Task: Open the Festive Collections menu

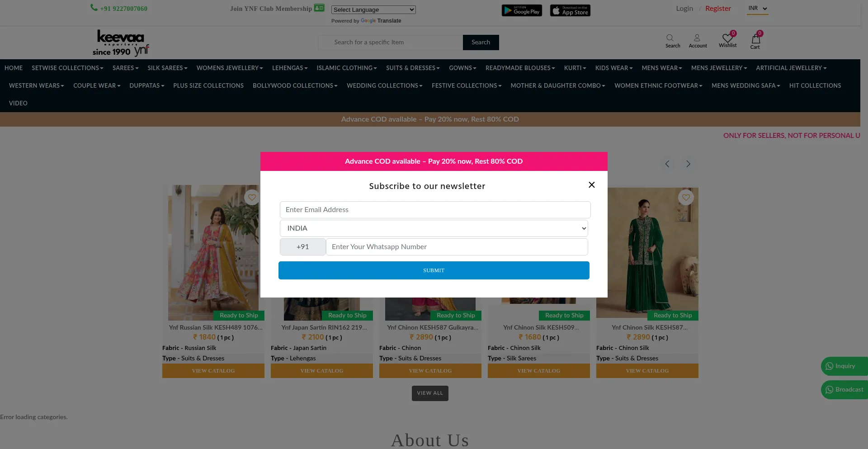Action: 467,85
